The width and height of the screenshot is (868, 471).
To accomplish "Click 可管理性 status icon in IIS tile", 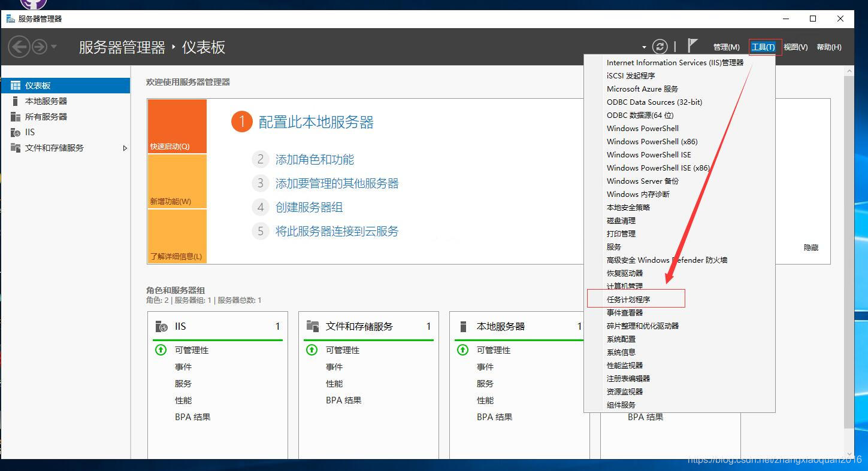I will coord(161,350).
